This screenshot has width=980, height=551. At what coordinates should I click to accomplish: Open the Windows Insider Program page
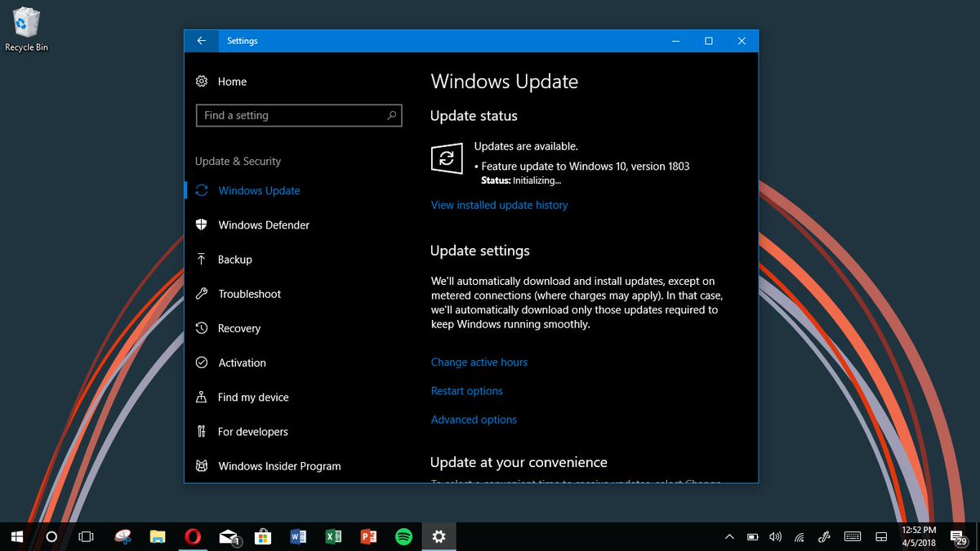279,465
